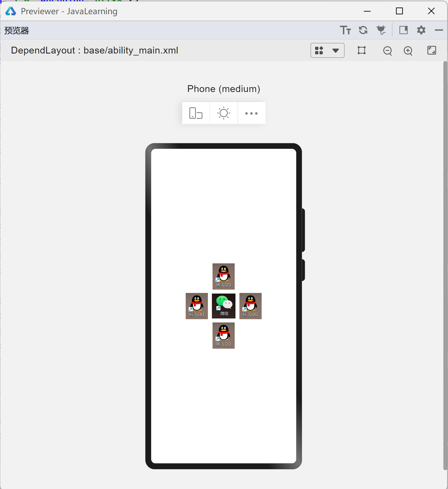Screen dimensions: 448x489
Task: Open more options three-dots button
Action: click(251, 113)
